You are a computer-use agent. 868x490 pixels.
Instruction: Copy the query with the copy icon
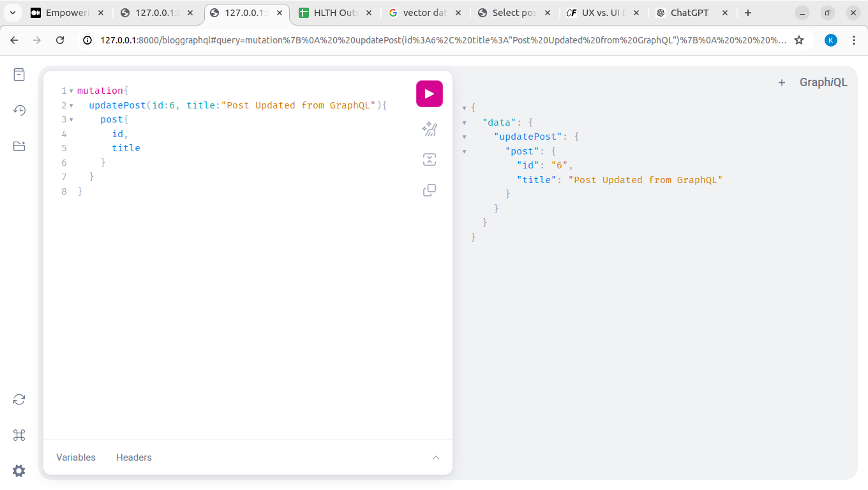click(430, 190)
